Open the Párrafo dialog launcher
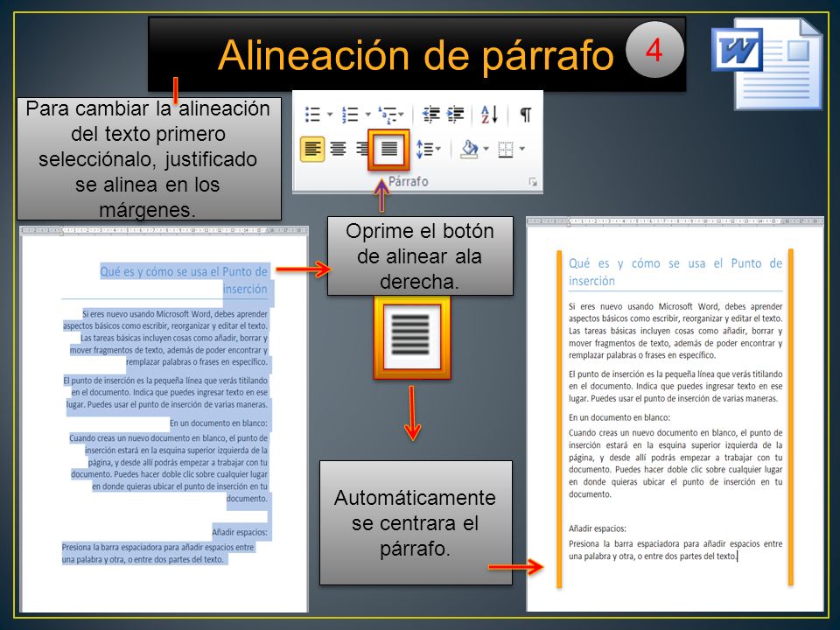Screen dimensions: 840x630 [x=533, y=182]
